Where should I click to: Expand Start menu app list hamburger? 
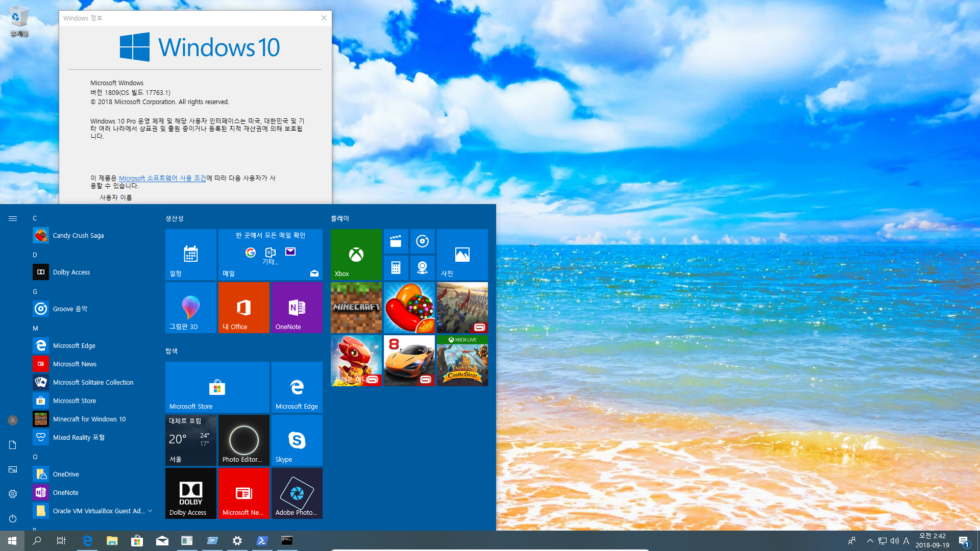(13, 219)
